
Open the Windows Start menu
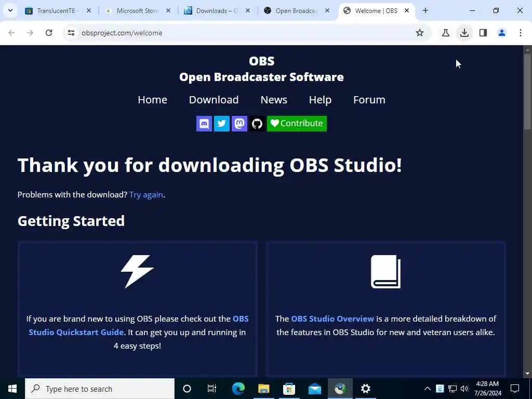pyautogui.click(x=12, y=389)
